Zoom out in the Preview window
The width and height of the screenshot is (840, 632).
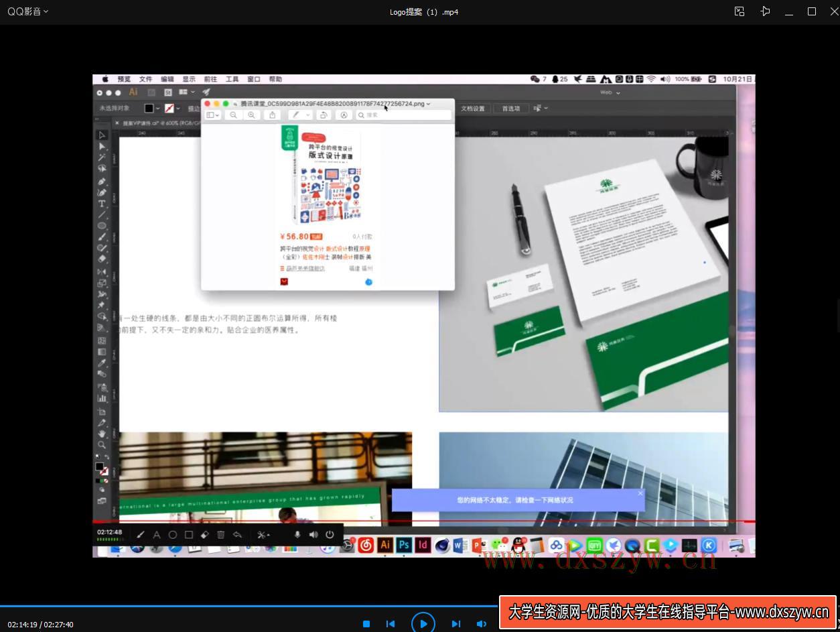tap(234, 115)
